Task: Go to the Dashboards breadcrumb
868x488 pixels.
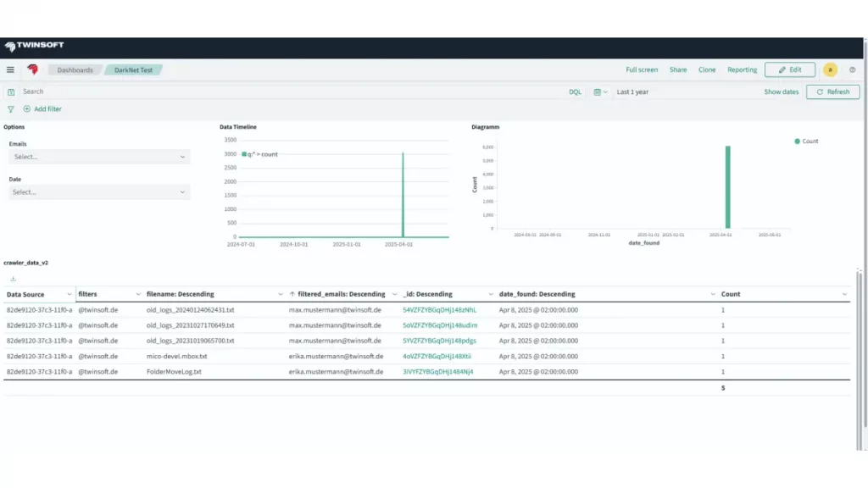Action: pos(75,70)
